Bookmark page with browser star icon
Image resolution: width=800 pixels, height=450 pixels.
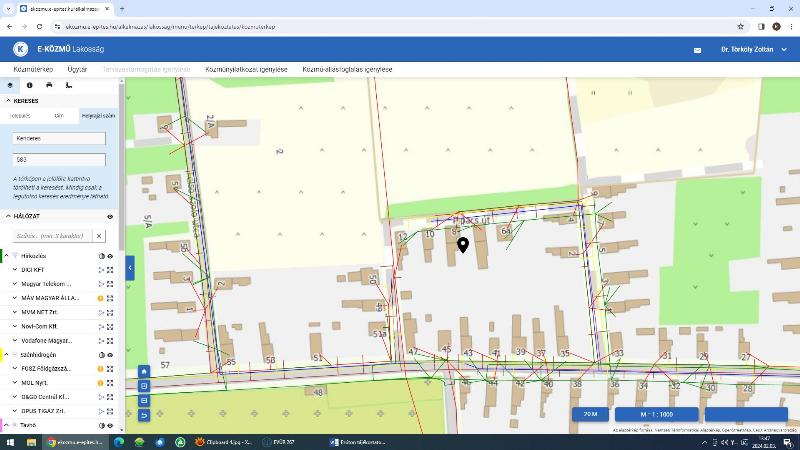(x=740, y=27)
